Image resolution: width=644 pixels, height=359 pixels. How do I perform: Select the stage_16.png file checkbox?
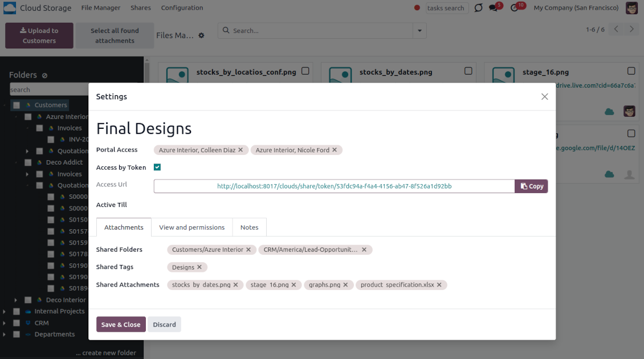coord(631,71)
